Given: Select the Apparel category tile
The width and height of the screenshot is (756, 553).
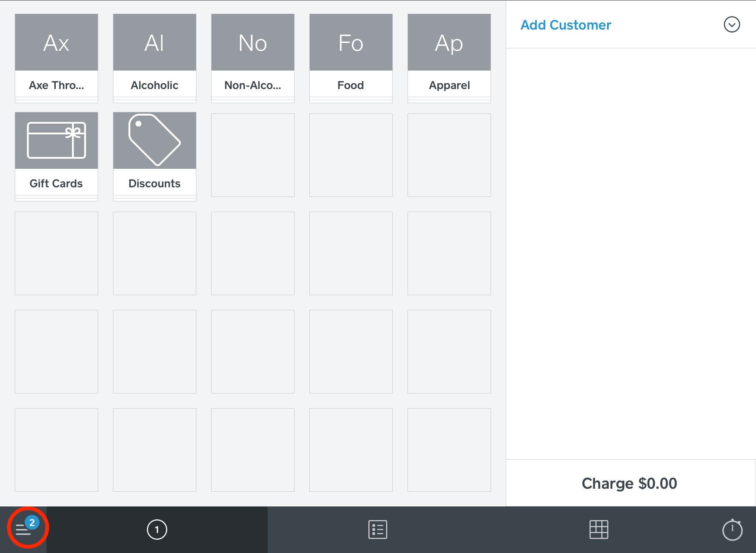Looking at the screenshot, I should 449,58.
